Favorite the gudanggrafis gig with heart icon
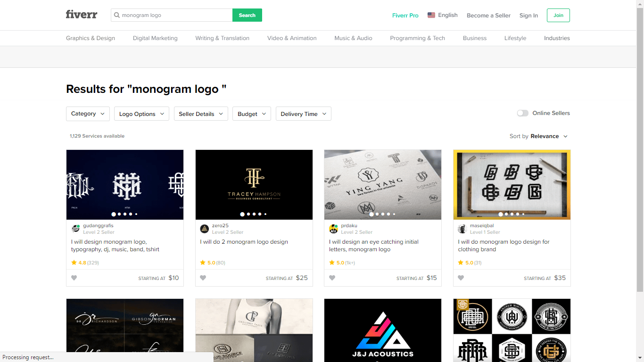 [74, 278]
